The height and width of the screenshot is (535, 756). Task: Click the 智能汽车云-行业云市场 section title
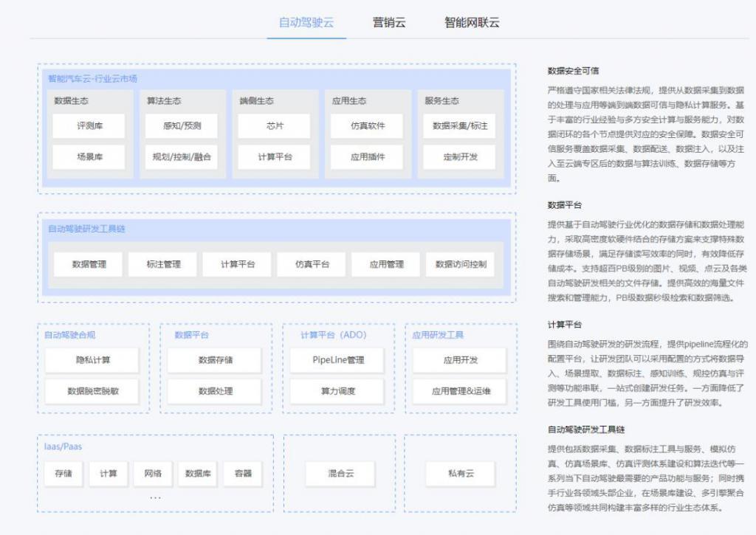point(92,78)
